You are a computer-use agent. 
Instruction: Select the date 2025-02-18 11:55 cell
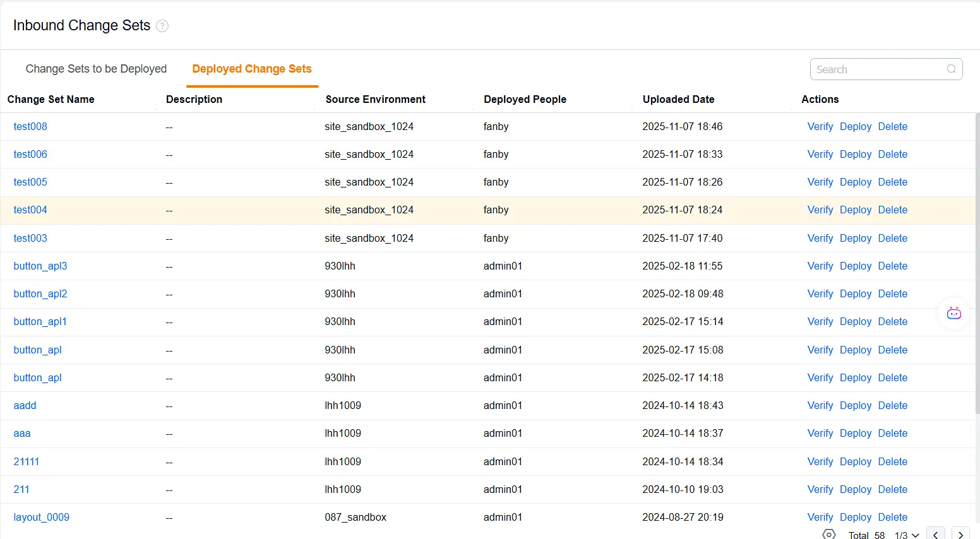point(683,266)
